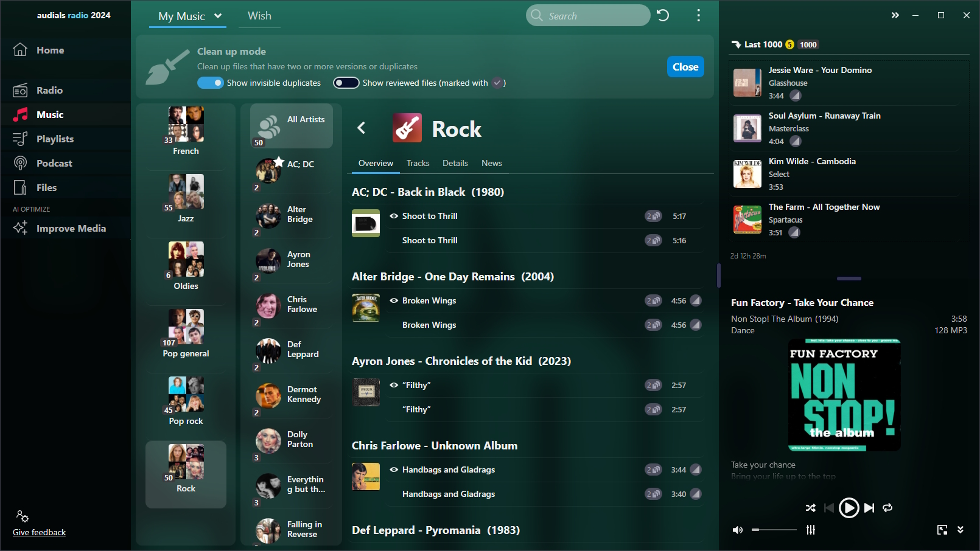
Task: Close clean up mode
Action: (685, 67)
